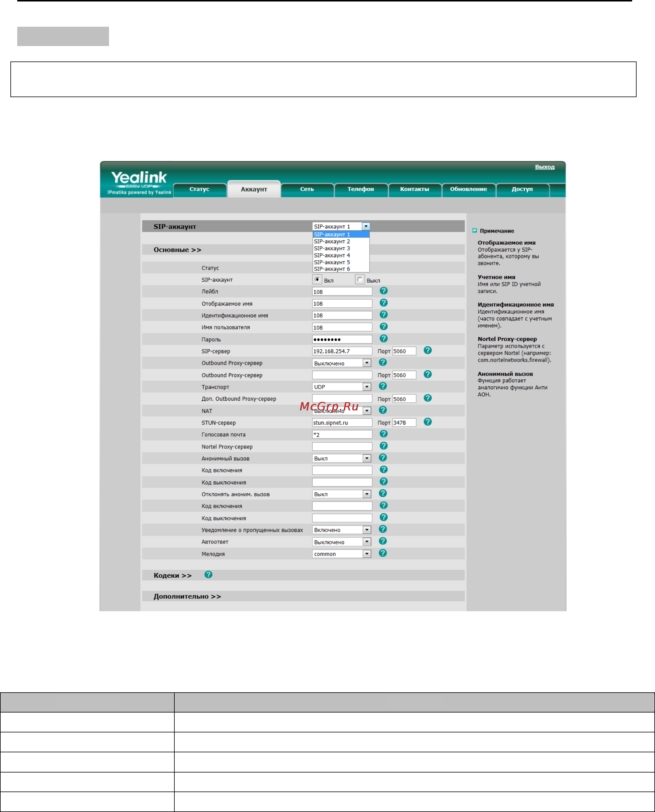
Task: Click help icon after SIP-сервер port
Action: click(427, 350)
